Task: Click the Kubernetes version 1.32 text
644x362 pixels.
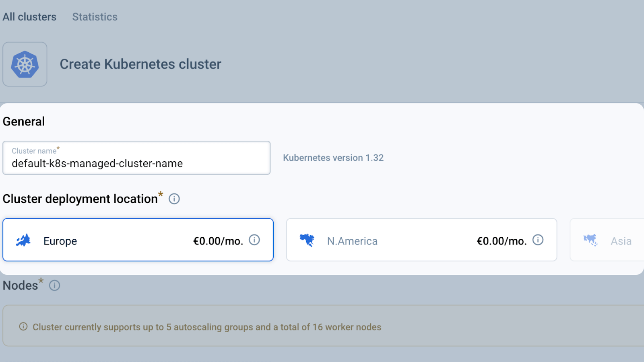Action: pyautogui.click(x=333, y=158)
